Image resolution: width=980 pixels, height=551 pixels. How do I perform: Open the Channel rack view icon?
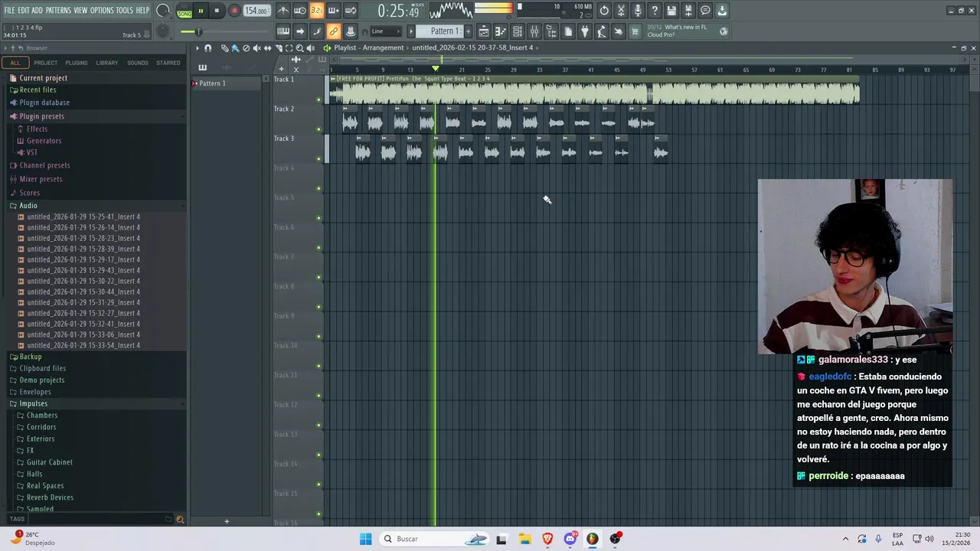pos(518,31)
